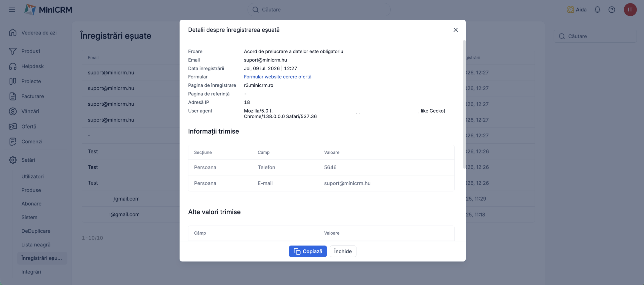Click the Copiază button
Screen dimensions: 644x285
308,251
